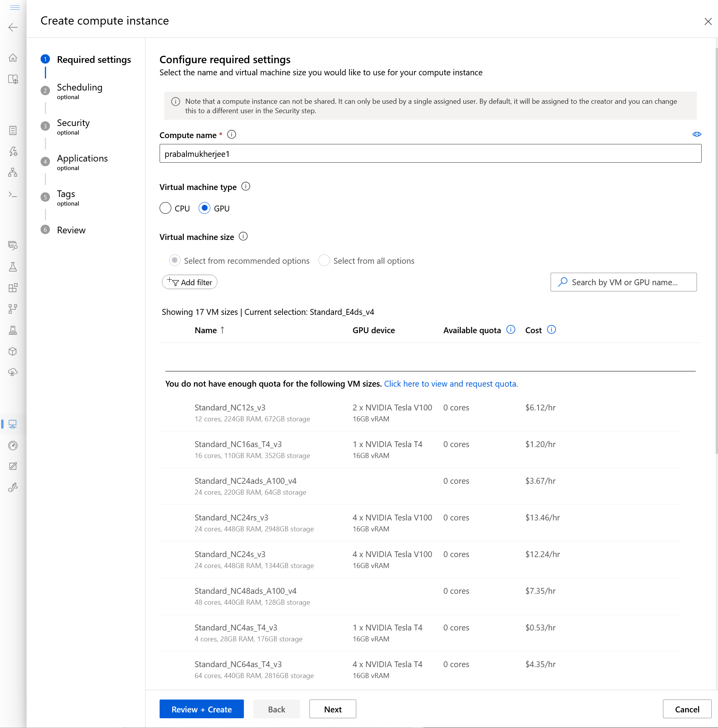718x728 pixels.
Task: Open the Prompt flow terminal icon
Action: pyautogui.click(x=13, y=194)
